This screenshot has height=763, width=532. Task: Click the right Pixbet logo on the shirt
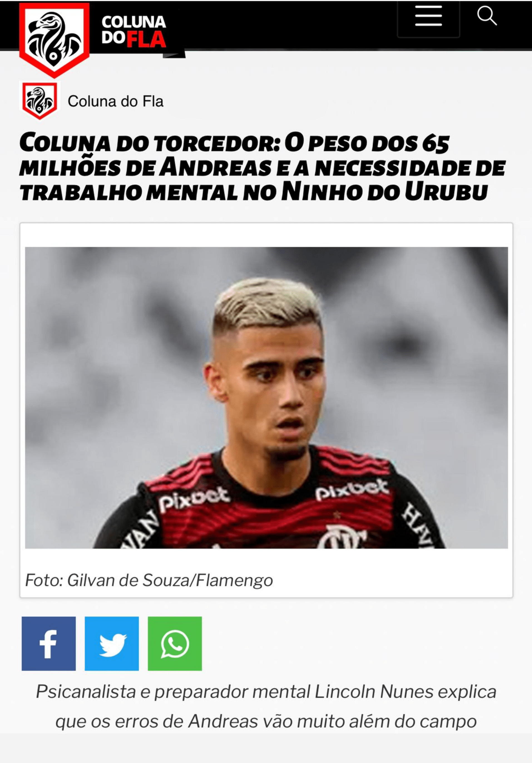tap(351, 489)
